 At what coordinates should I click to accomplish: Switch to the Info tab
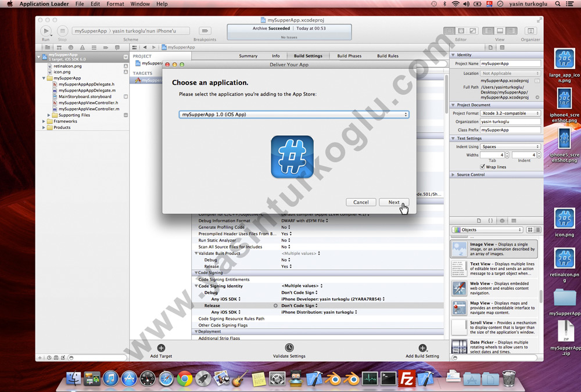tap(275, 56)
